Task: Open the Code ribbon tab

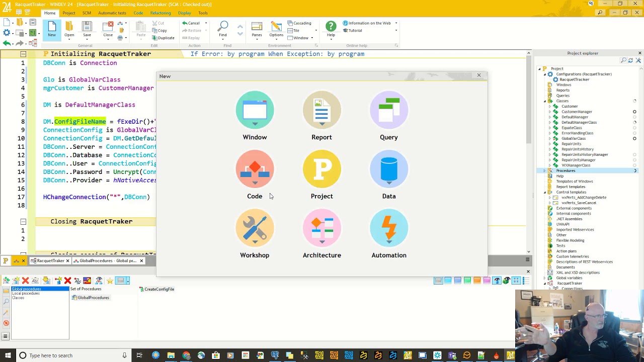Action: tap(138, 13)
